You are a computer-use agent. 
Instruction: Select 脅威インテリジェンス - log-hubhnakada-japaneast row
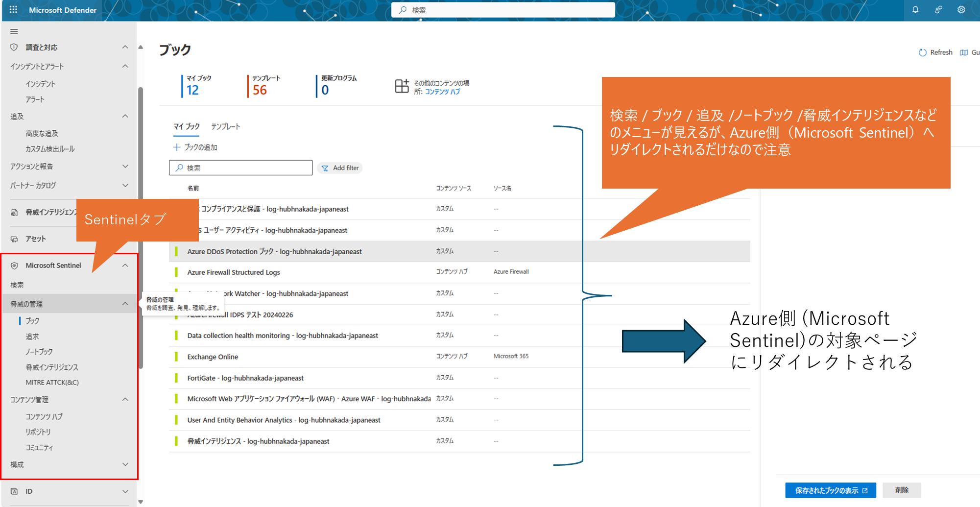[x=459, y=441]
